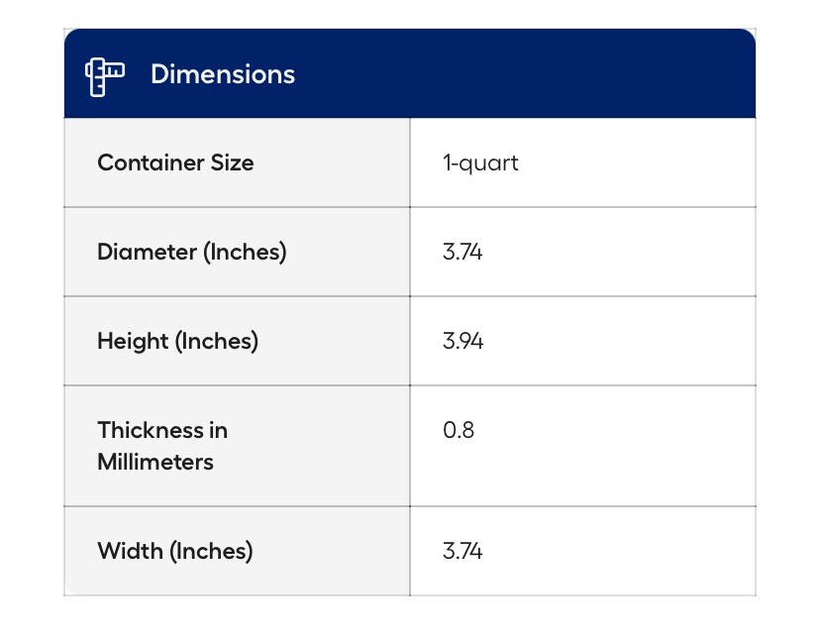Screen dimensions: 820x644
Task: Click the Dimensions header title
Action: click(x=223, y=74)
